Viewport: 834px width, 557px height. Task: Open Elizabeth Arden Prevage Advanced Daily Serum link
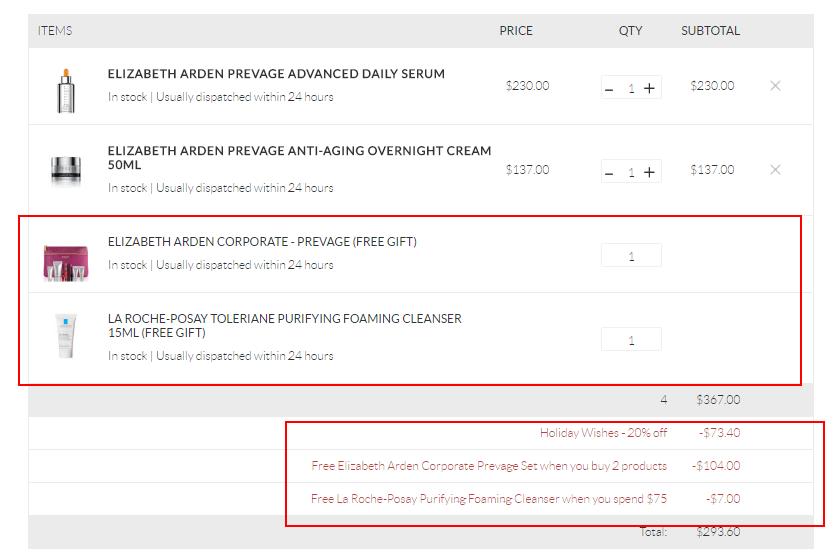[276, 74]
